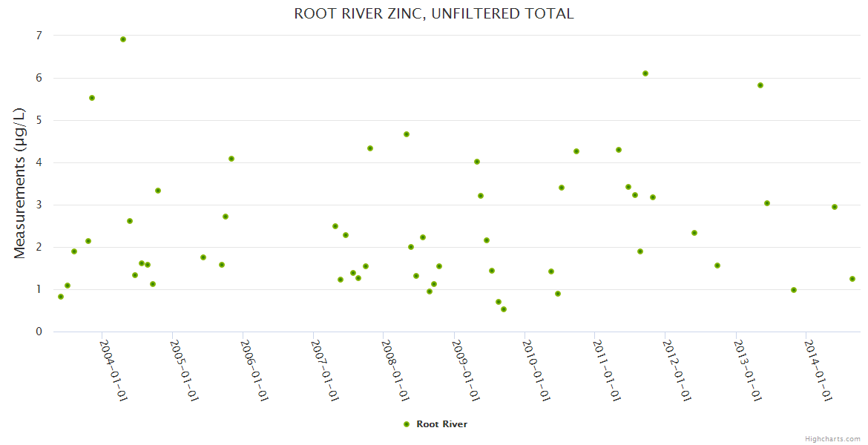Viewport: 868px width, 445px height.
Task: Open the Highcharts.com credits link
Action: pos(832,438)
